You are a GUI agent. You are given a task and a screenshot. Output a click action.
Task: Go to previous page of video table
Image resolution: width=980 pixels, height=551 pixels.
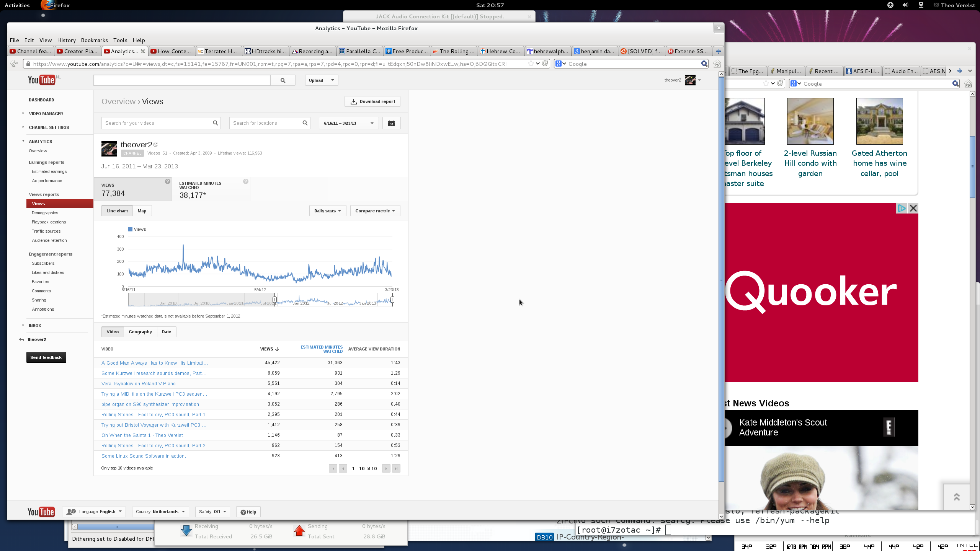343,468
